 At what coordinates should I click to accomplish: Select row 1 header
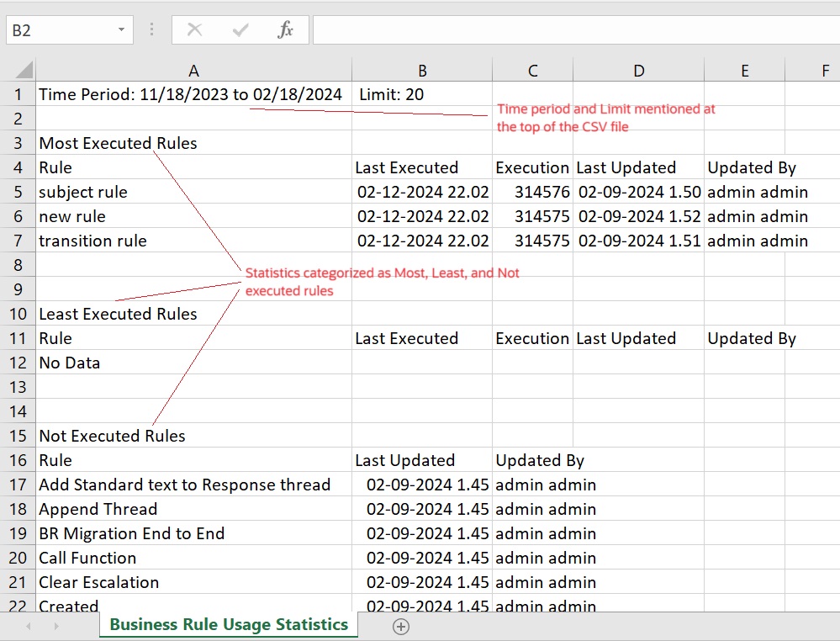pyautogui.click(x=18, y=94)
